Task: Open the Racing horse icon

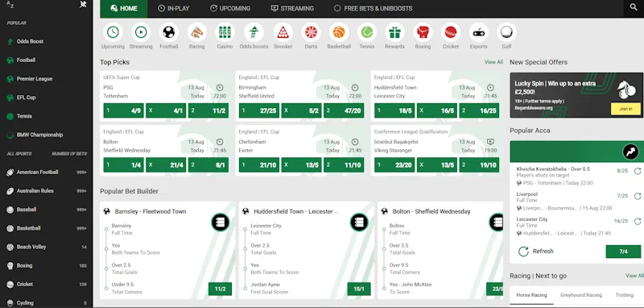Action: coord(196,32)
